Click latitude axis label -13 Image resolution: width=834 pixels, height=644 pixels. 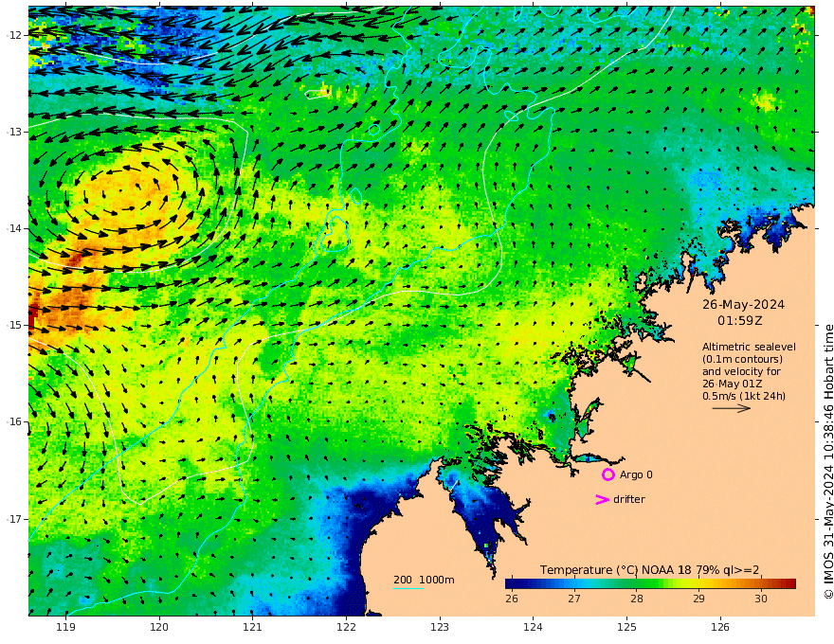[14, 132]
